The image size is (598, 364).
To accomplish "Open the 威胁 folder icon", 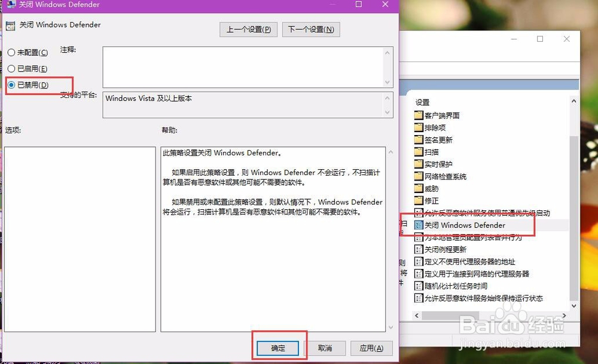I will pos(419,188).
